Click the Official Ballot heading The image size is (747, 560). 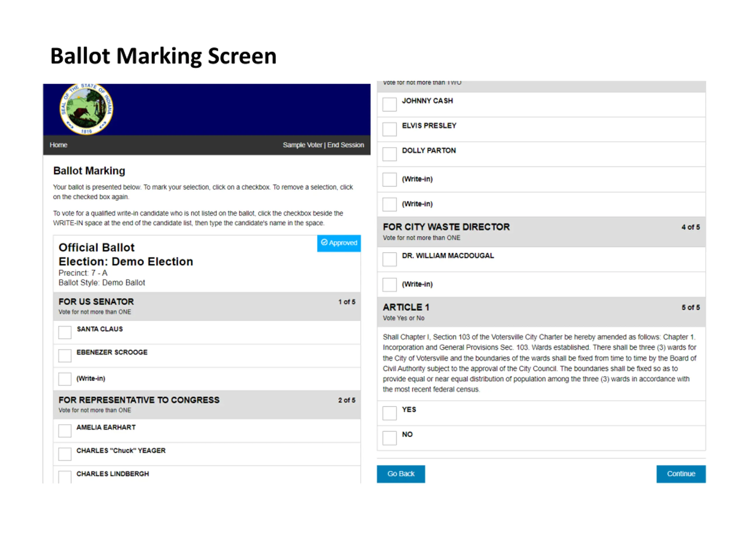[97, 247]
